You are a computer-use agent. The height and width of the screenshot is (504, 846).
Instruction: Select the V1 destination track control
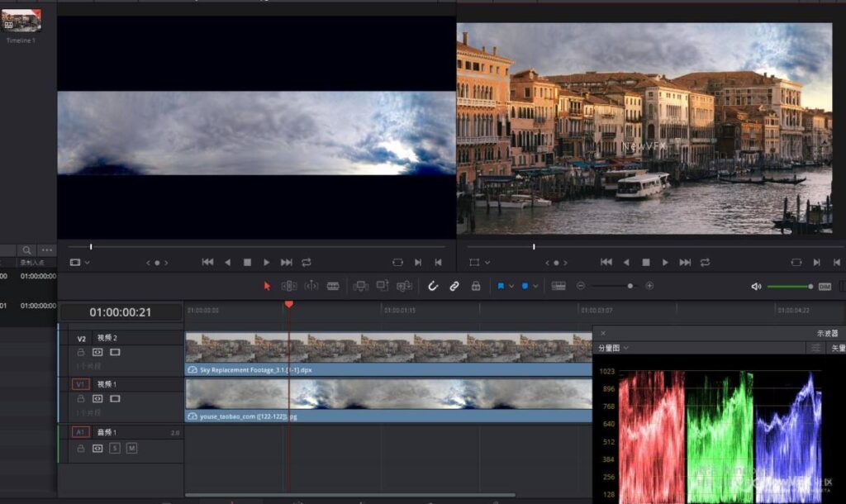[80, 384]
